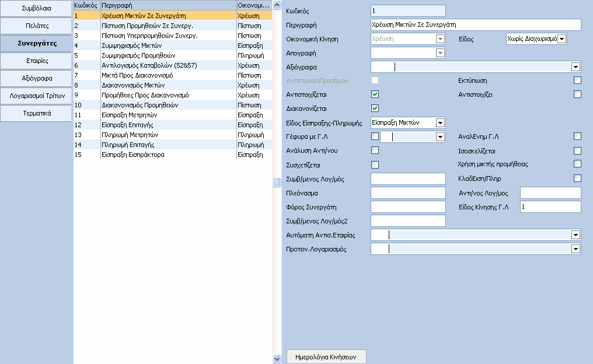The height and width of the screenshot is (364, 593).
Task: Open the Τερματικά section
Action: click(36, 113)
